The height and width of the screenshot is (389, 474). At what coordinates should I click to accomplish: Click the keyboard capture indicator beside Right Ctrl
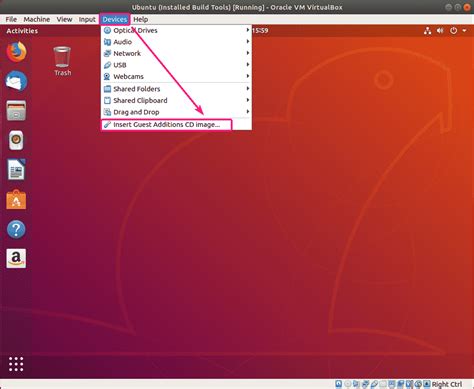427,384
